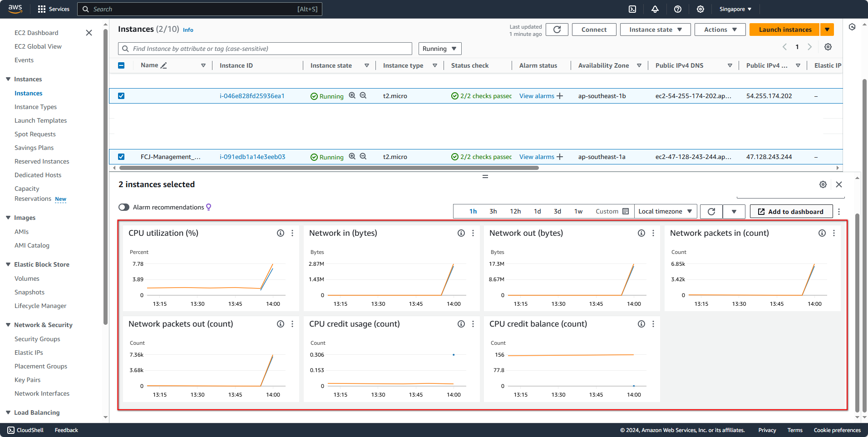Image resolution: width=868 pixels, height=437 pixels.
Task: Show info for CPU credit balance graph
Action: tap(641, 324)
